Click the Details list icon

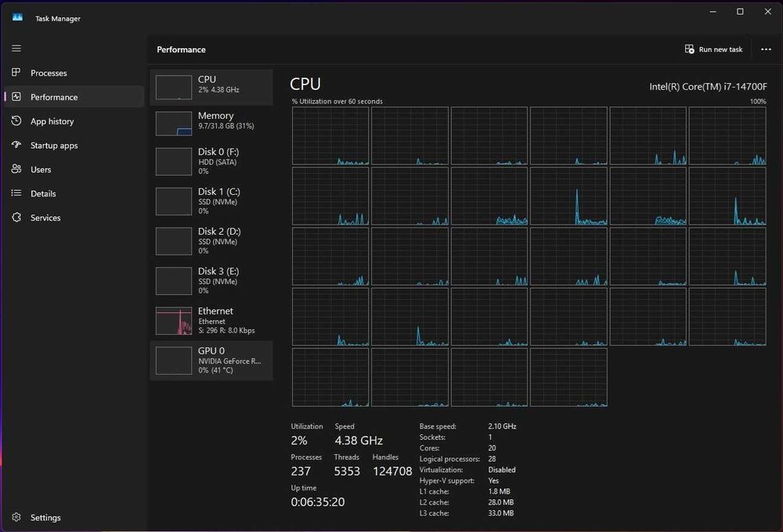[x=16, y=193]
